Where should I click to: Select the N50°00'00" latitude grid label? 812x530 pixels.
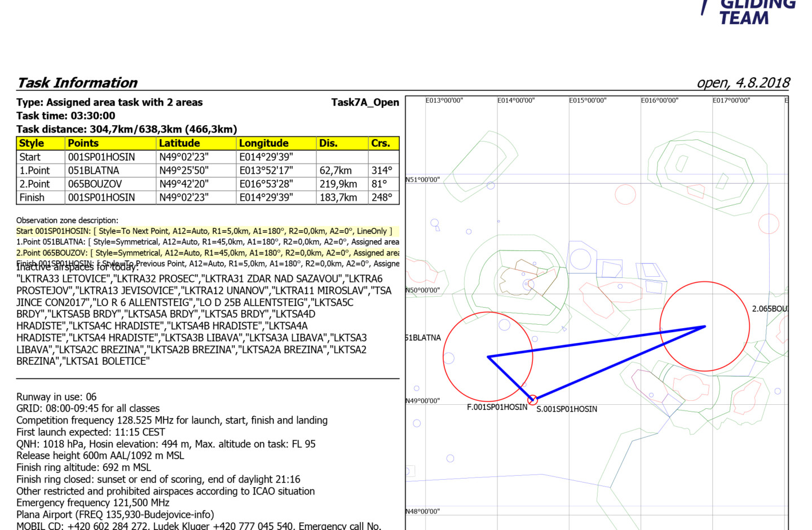point(422,290)
